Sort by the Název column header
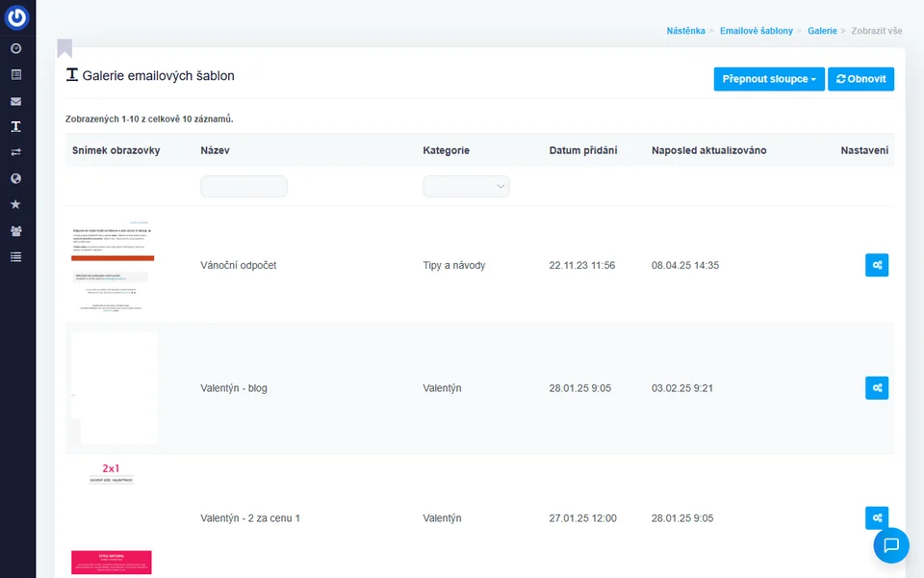Image resolution: width=924 pixels, height=578 pixels. [x=215, y=150]
